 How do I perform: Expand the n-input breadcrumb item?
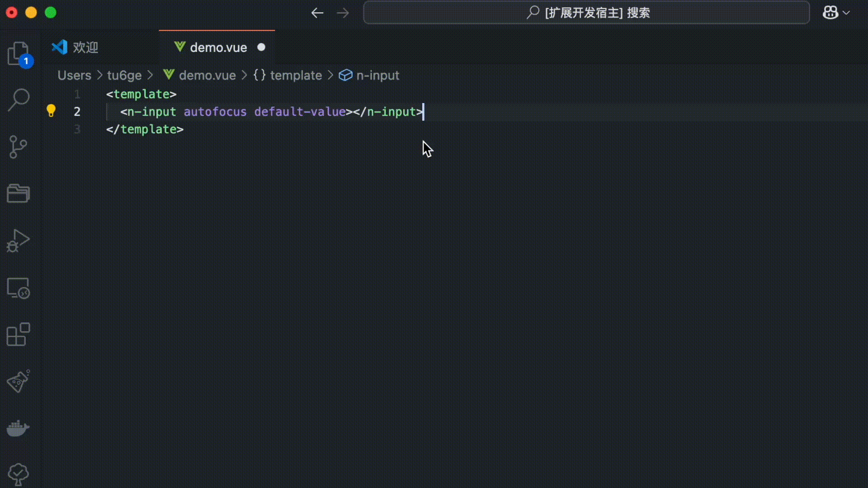tap(377, 75)
